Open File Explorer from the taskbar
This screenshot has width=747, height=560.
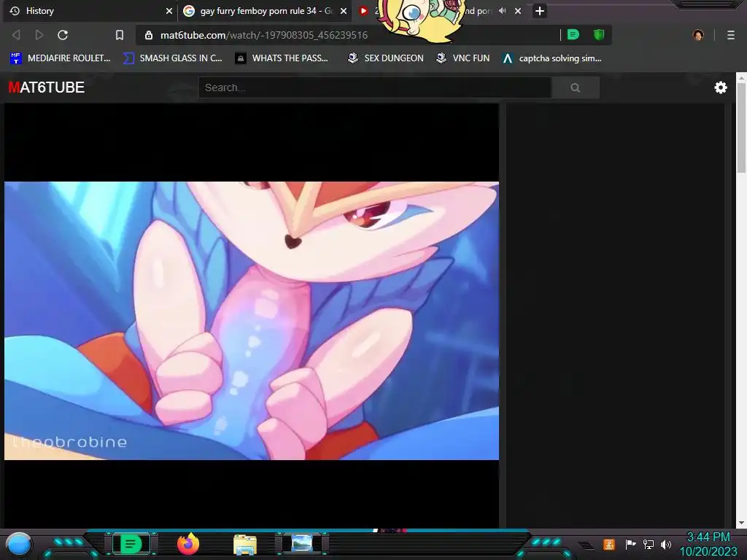245,544
